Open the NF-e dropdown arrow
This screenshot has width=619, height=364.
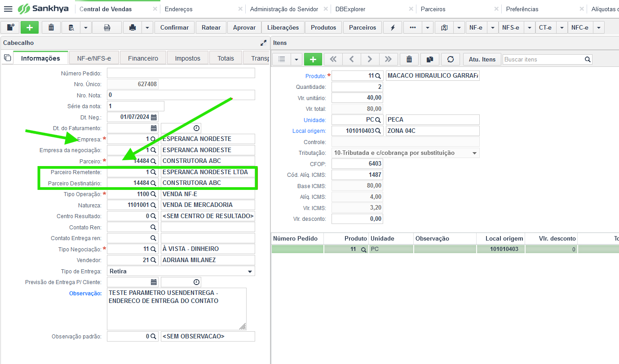click(493, 27)
